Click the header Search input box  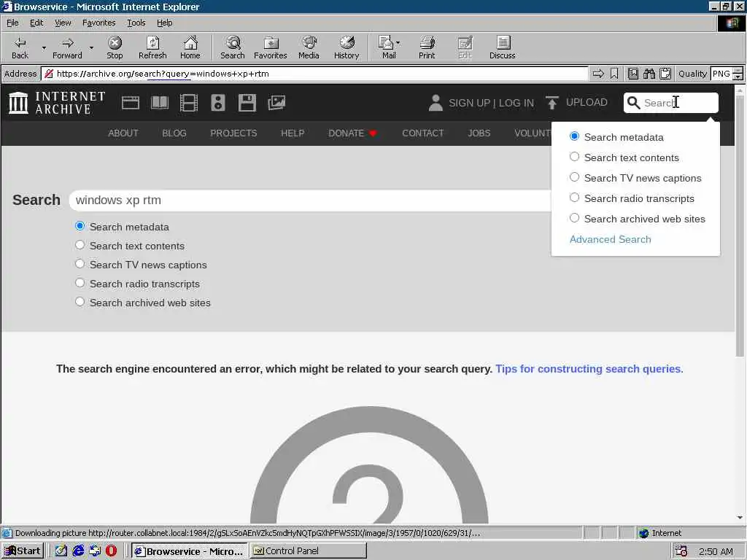point(671,102)
